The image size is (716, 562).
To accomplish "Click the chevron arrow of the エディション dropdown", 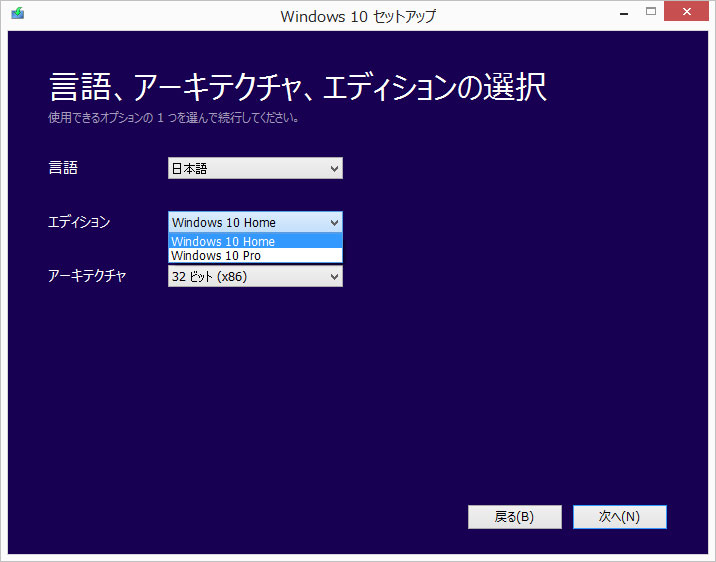I will click(334, 223).
